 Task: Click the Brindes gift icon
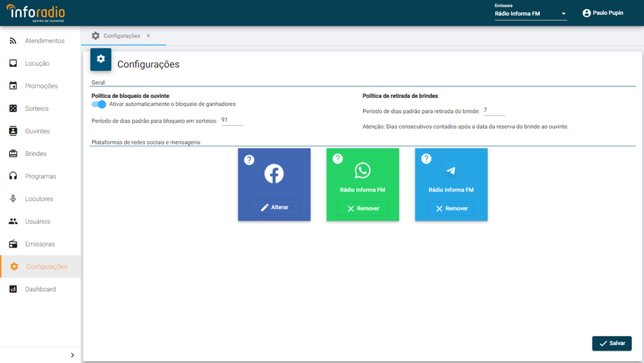pos(13,153)
